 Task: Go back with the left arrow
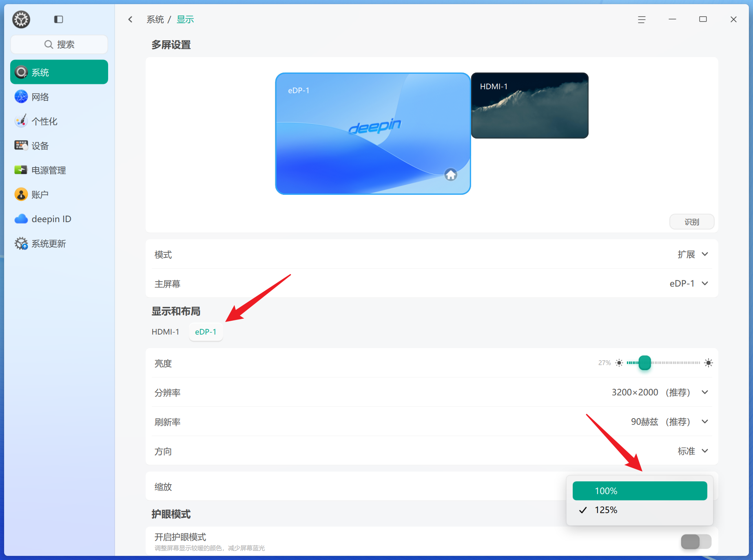tap(130, 19)
